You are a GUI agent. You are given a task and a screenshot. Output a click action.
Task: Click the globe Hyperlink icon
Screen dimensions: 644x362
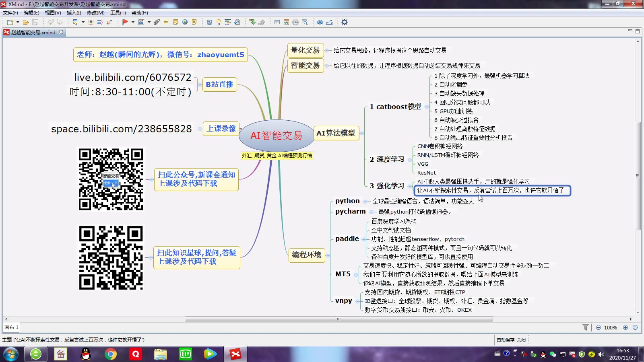185,22
